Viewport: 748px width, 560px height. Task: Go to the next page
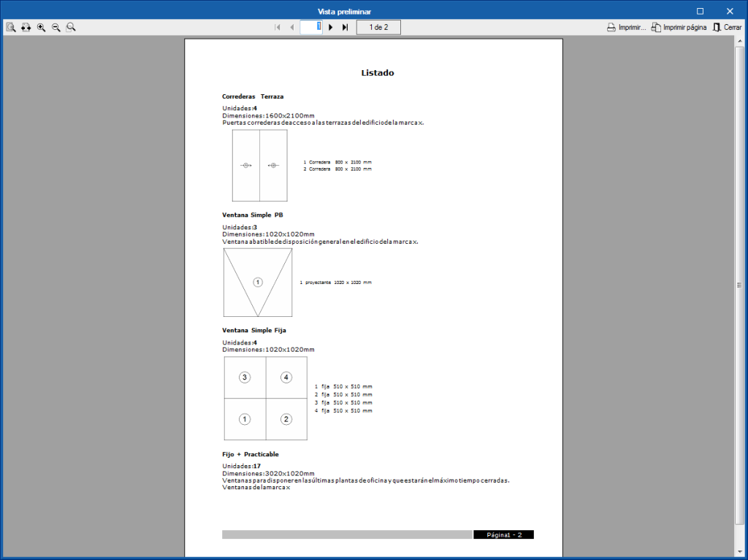331,27
